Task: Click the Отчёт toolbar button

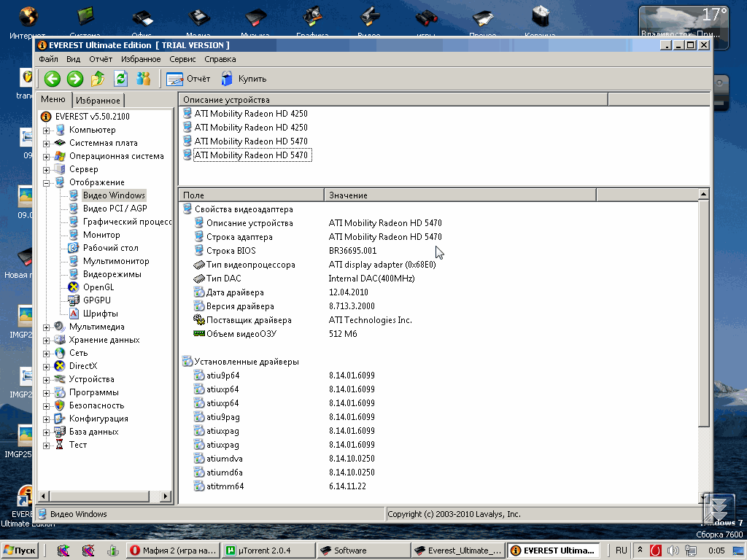Action: (x=188, y=79)
